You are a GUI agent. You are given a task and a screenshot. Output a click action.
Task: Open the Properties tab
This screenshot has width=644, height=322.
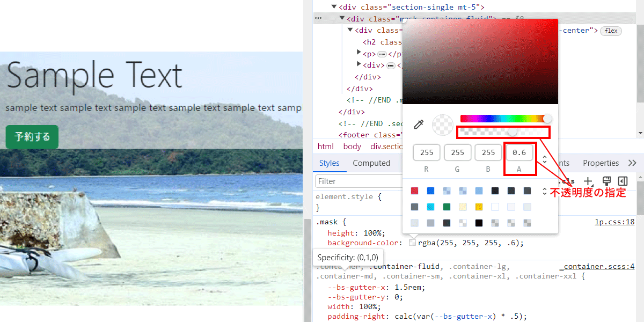click(601, 163)
